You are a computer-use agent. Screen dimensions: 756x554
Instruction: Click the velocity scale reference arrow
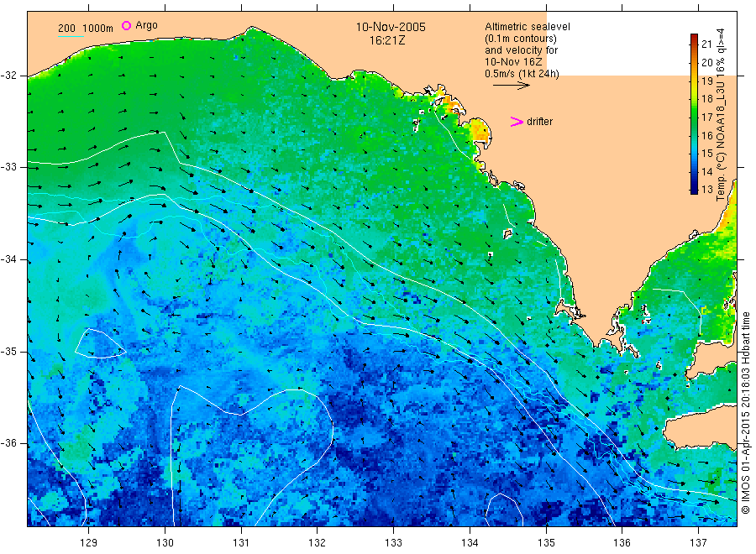pyautogui.click(x=511, y=86)
